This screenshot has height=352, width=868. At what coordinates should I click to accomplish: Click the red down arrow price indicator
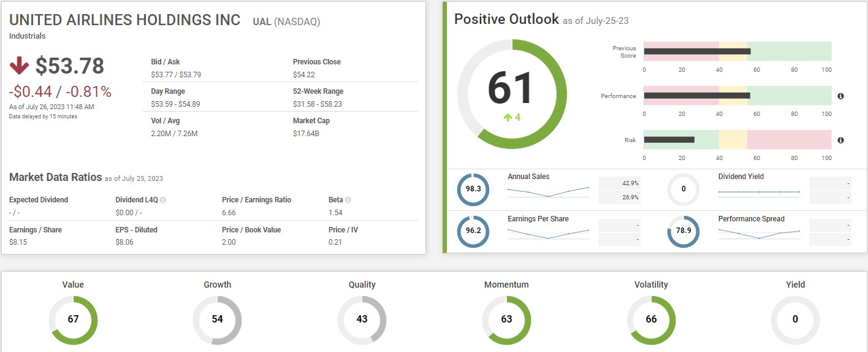20,66
